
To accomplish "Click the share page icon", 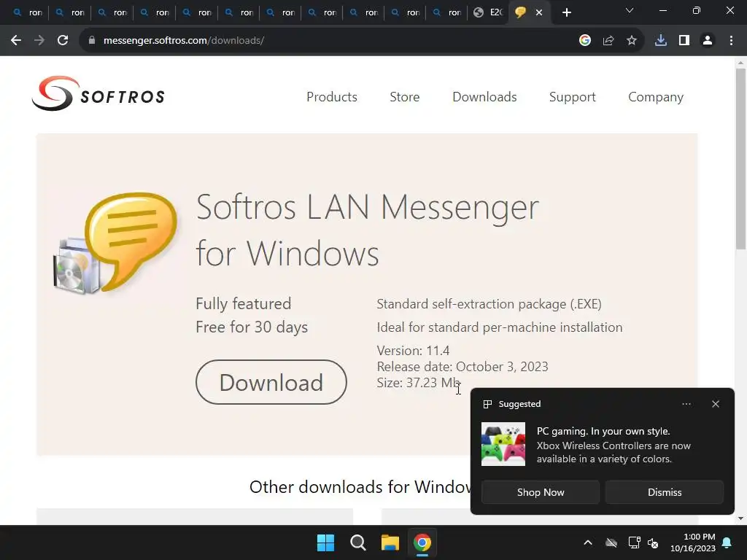I will point(608,41).
